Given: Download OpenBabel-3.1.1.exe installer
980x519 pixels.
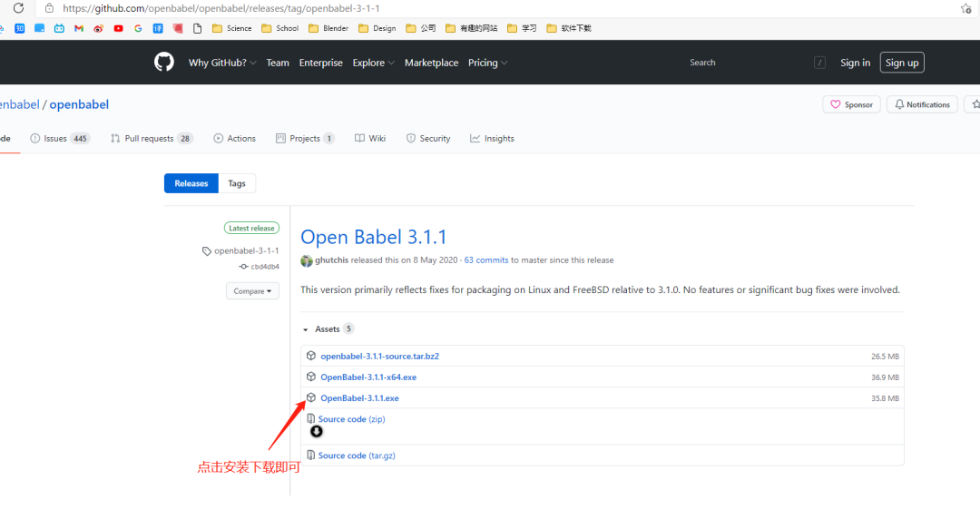Looking at the screenshot, I should click(360, 397).
